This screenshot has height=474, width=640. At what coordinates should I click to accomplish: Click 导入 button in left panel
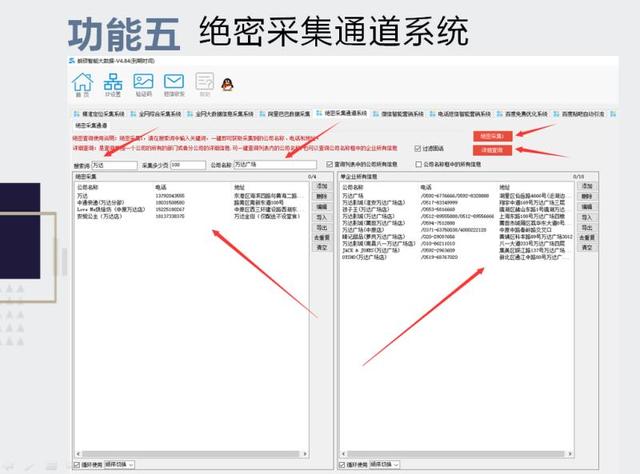click(322, 217)
